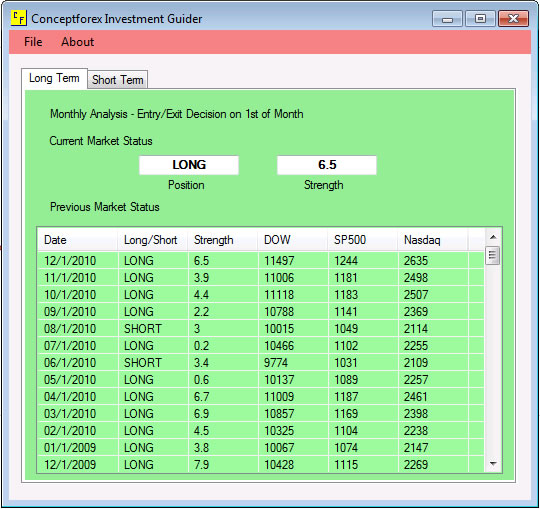Click the 6.5 strength field
This screenshot has width=540, height=509.
click(x=327, y=165)
